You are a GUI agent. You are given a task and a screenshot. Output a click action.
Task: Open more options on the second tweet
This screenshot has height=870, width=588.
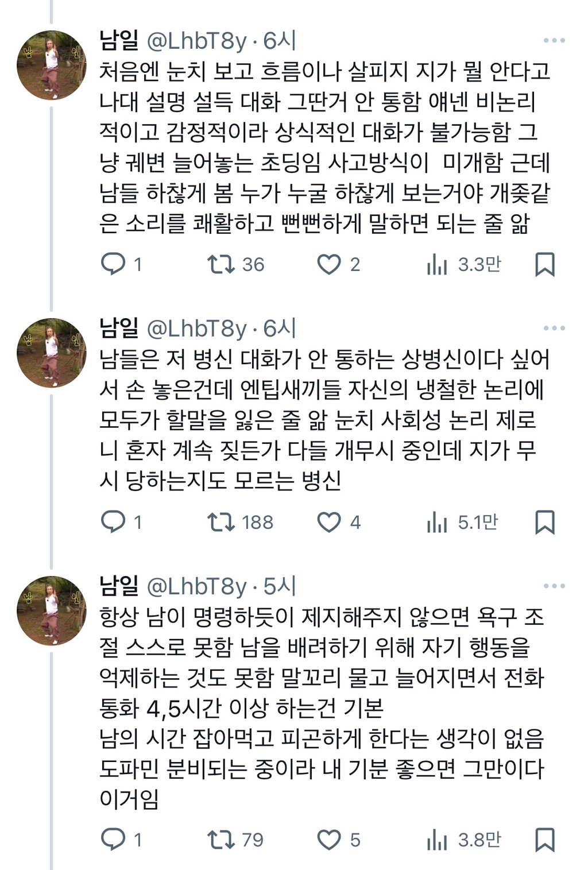(554, 328)
